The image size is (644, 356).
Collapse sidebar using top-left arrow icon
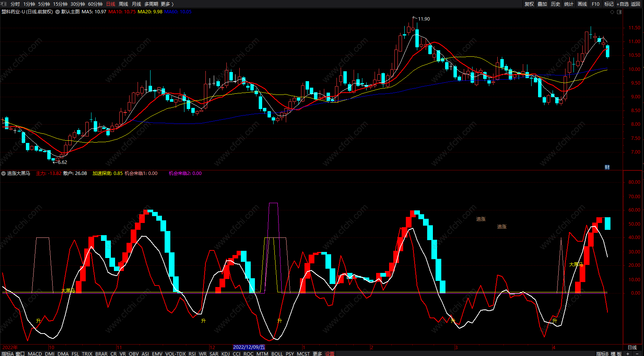click(3, 4)
